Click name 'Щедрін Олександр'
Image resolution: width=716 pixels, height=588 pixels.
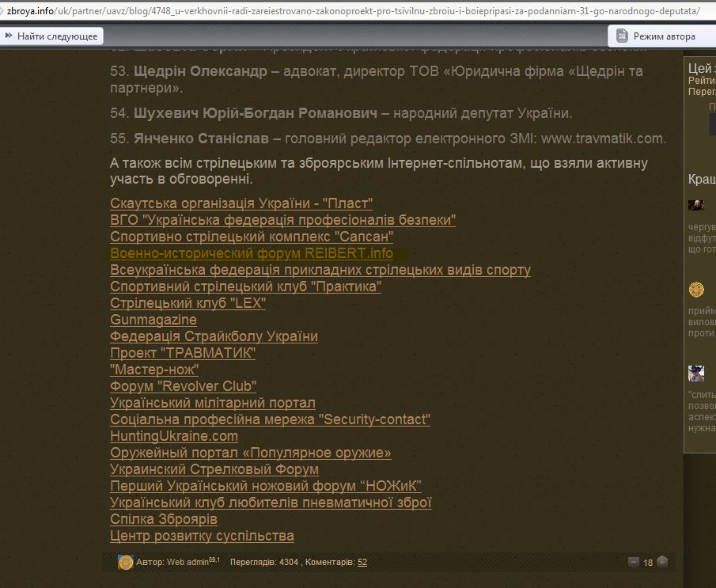point(200,71)
